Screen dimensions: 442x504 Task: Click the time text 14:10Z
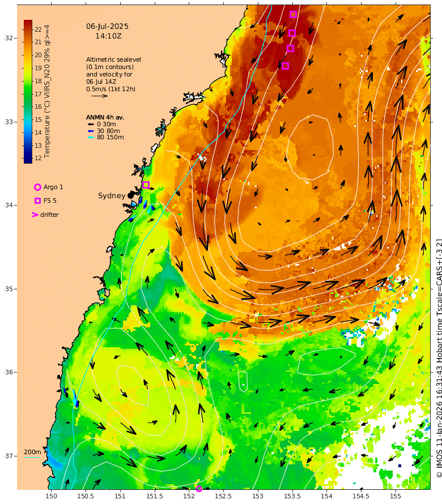108,36
